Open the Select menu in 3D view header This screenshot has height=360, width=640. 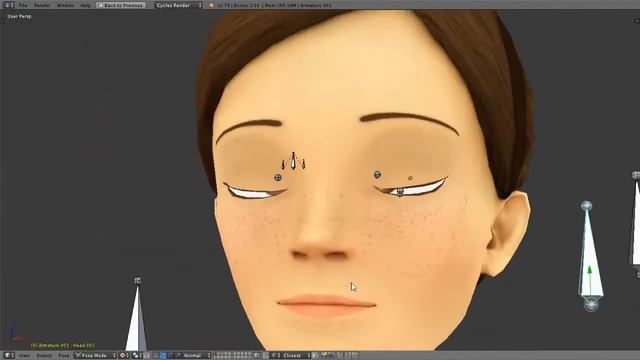coord(44,356)
